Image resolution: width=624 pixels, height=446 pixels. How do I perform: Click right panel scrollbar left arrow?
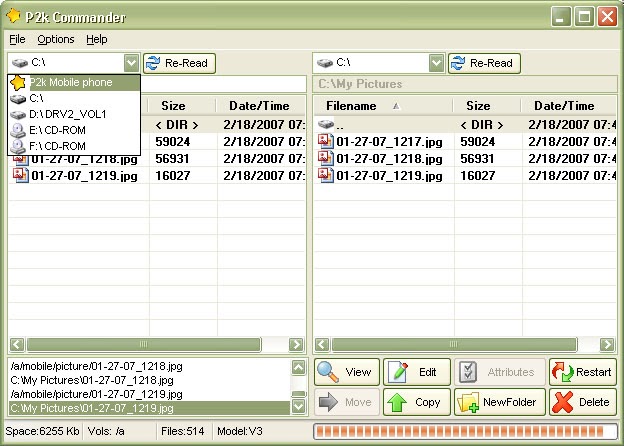(x=322, y=345)
